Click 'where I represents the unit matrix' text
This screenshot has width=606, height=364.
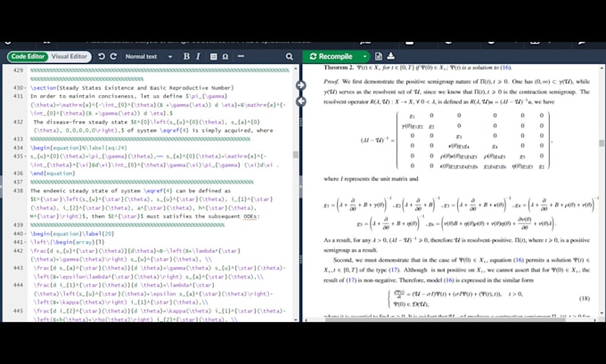pos(371,179)
